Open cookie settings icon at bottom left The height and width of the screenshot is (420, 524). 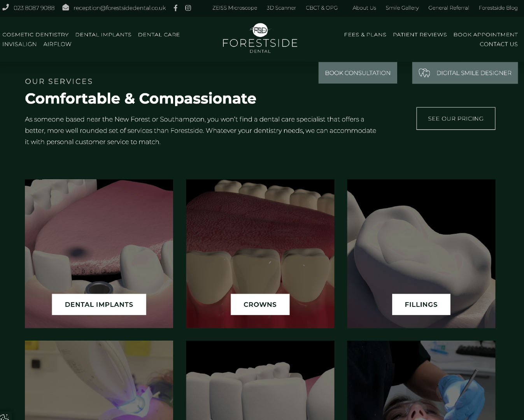(x=5, y=416)
